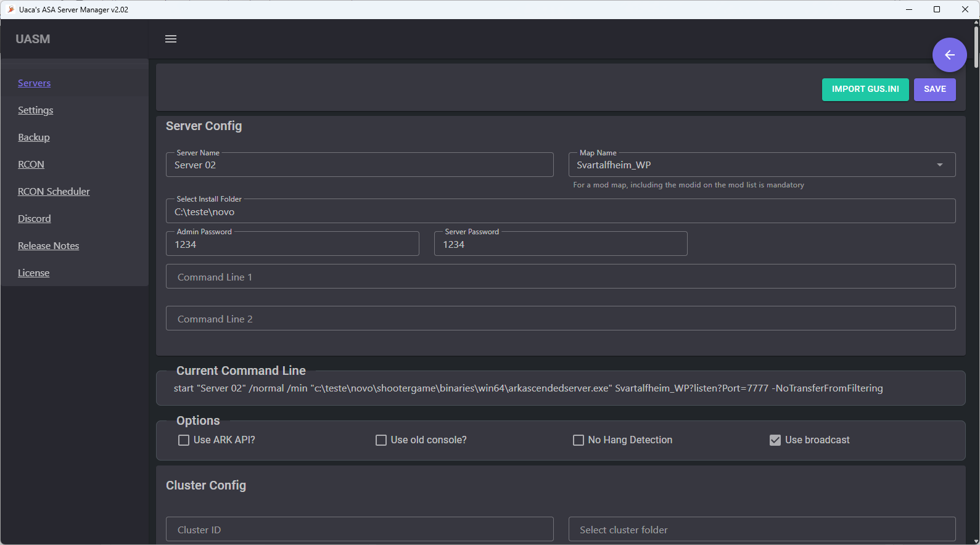Focus the Server Password field
980x545 pixels.
[x=561, y=244]
